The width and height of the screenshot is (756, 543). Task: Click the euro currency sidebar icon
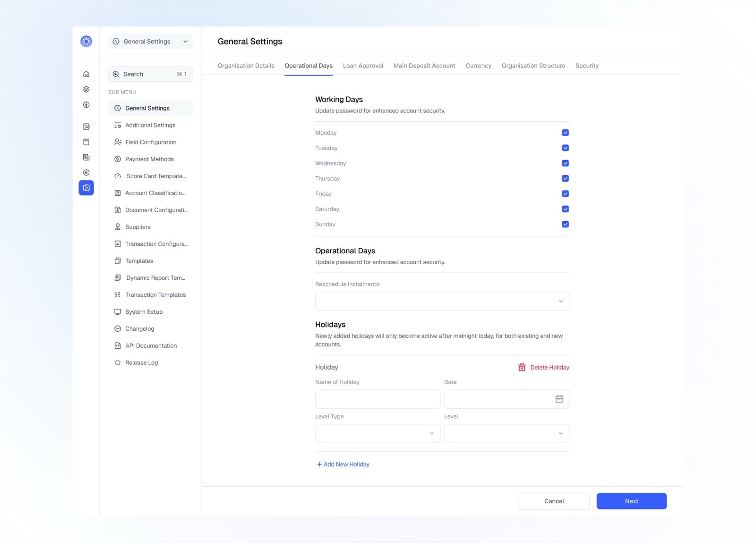click(x=86, y=172)
